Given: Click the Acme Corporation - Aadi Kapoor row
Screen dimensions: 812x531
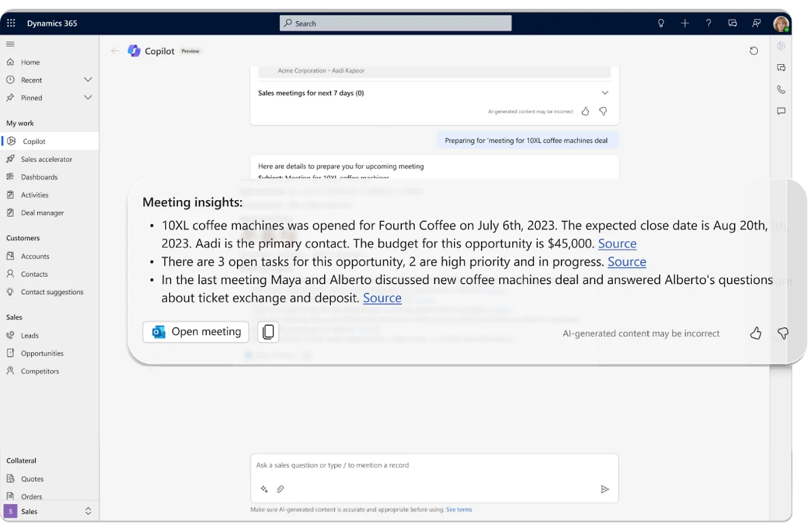Looking at the screenshot, I should pyautogui.click(x=434, y=71).
